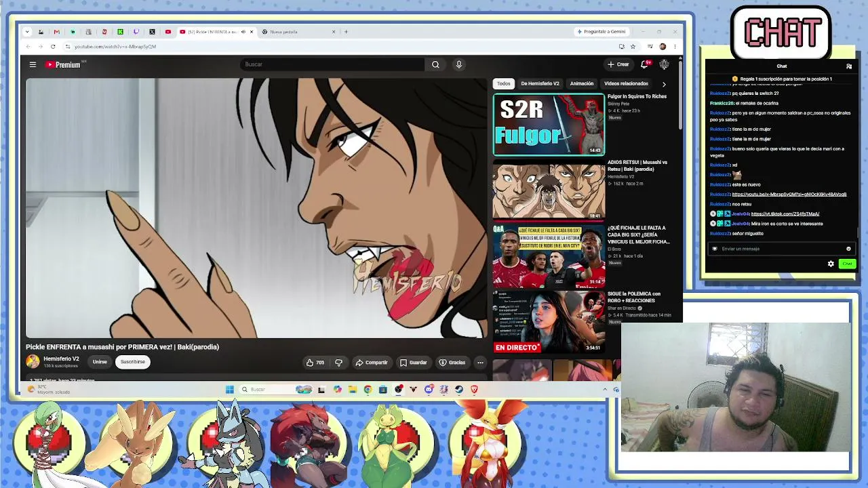Start voice search with the microphone icon

458,64
